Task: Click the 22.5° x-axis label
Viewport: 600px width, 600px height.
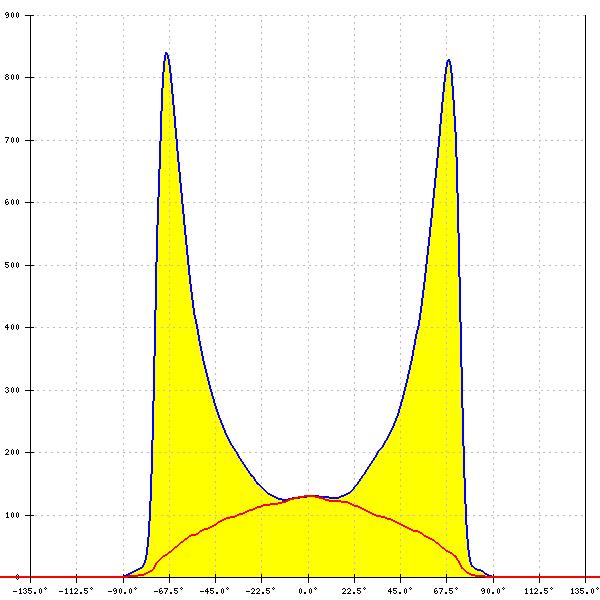Action: pos(354,591)
